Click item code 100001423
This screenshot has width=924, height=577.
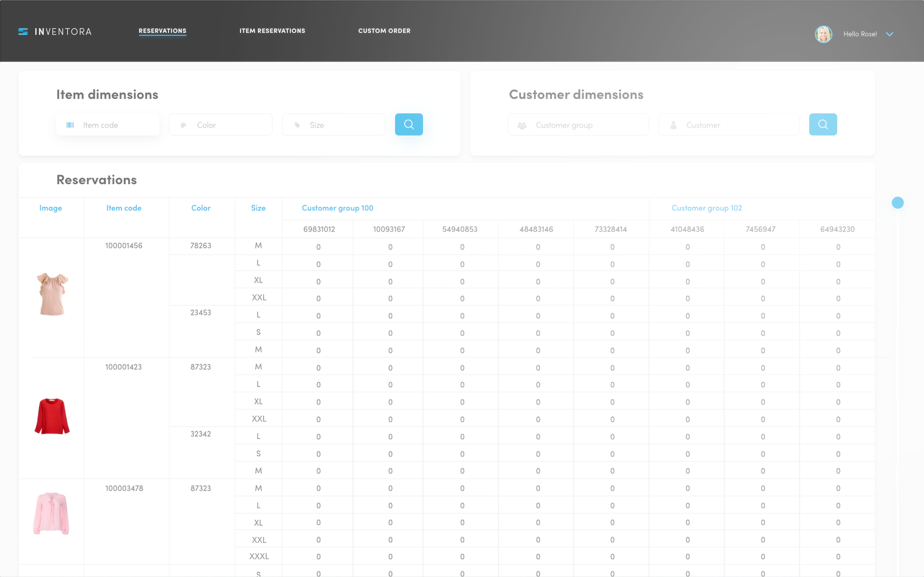click(x=123, y=367)
